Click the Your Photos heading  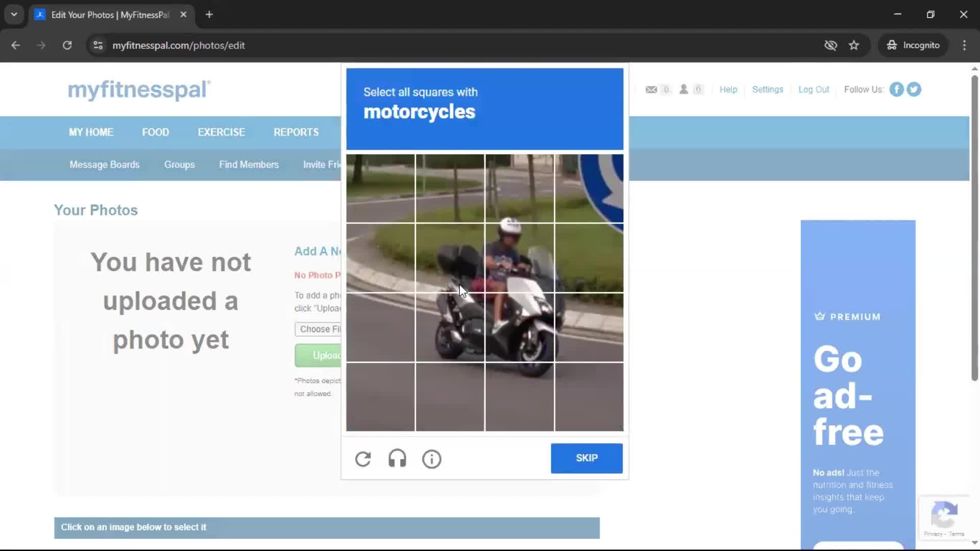point(96,210)
